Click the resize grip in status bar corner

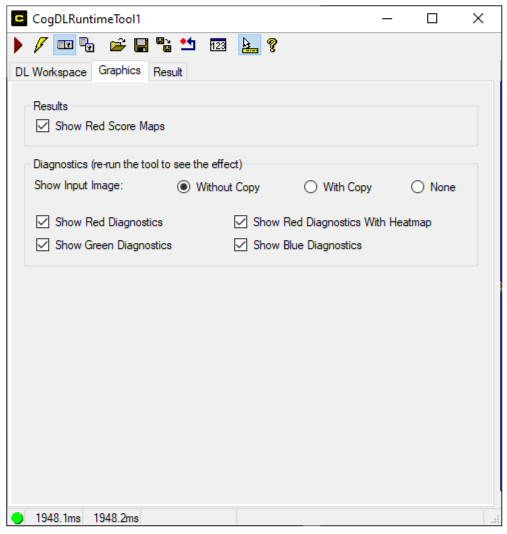[x=495, y=519]
